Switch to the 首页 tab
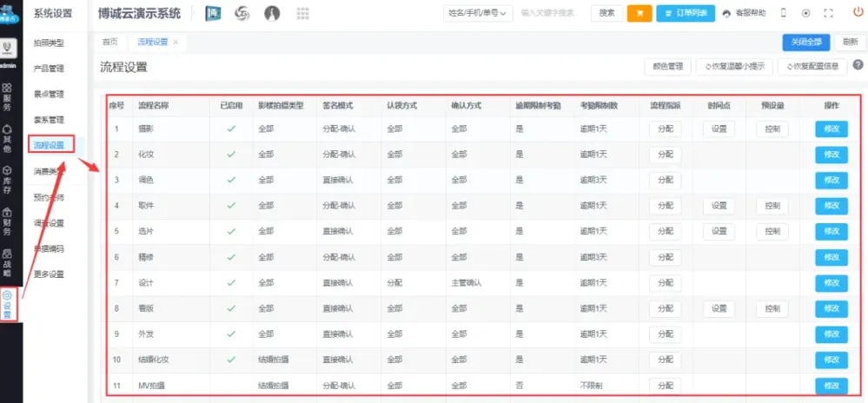This screenshot has height=403, width=868. (110, 42)
